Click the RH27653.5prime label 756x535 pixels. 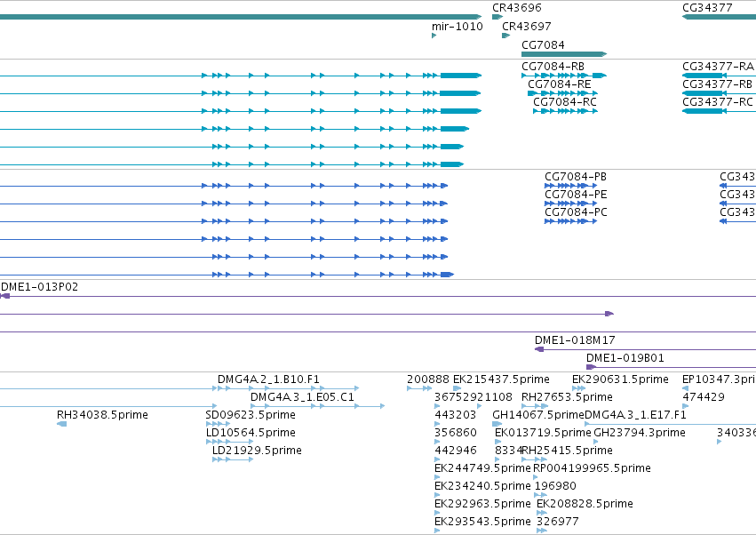tap(567, 397)
